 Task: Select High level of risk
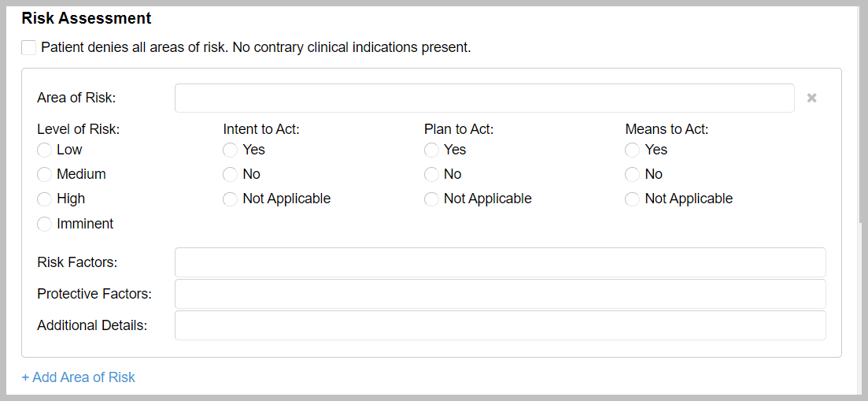[45, 199]
